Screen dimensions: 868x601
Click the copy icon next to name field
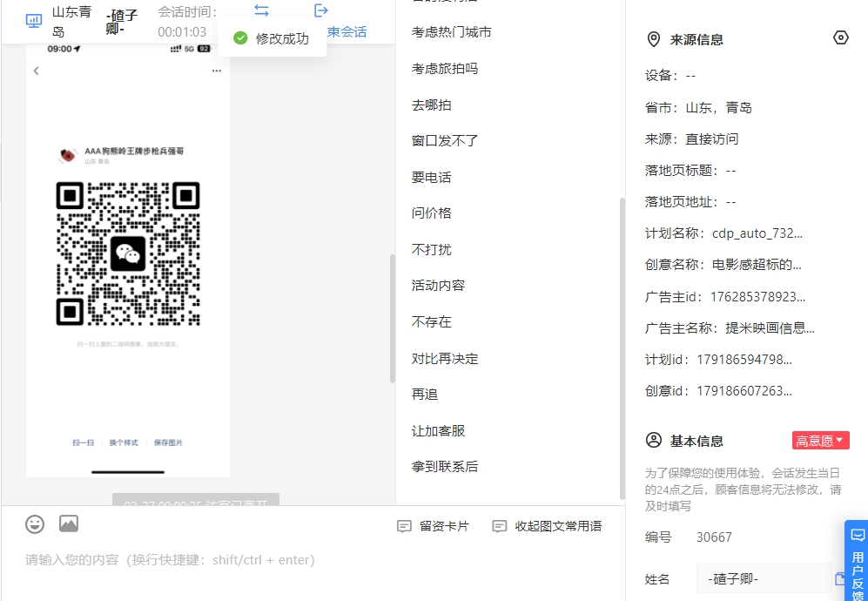[x=840, y=579]
